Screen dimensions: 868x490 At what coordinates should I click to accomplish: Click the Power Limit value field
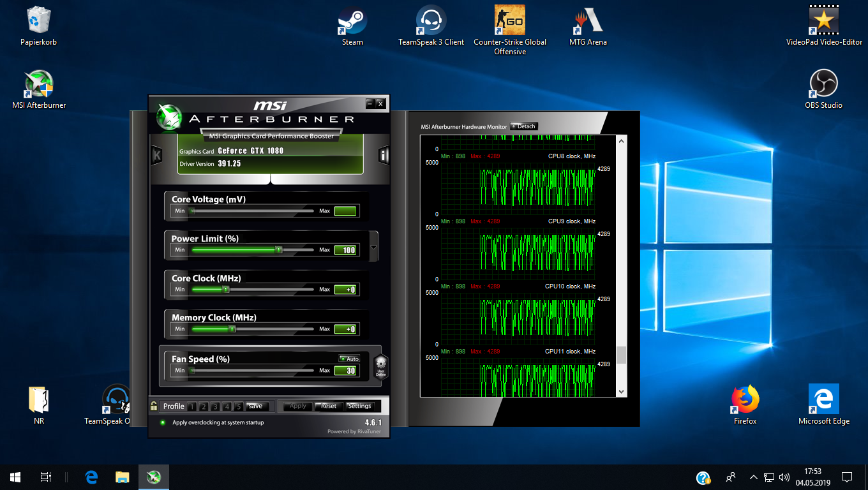click(x=345, y=250)
